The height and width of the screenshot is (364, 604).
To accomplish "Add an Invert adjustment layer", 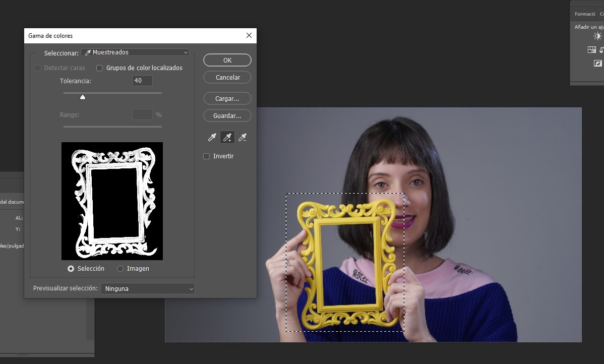I will (598, 64).
